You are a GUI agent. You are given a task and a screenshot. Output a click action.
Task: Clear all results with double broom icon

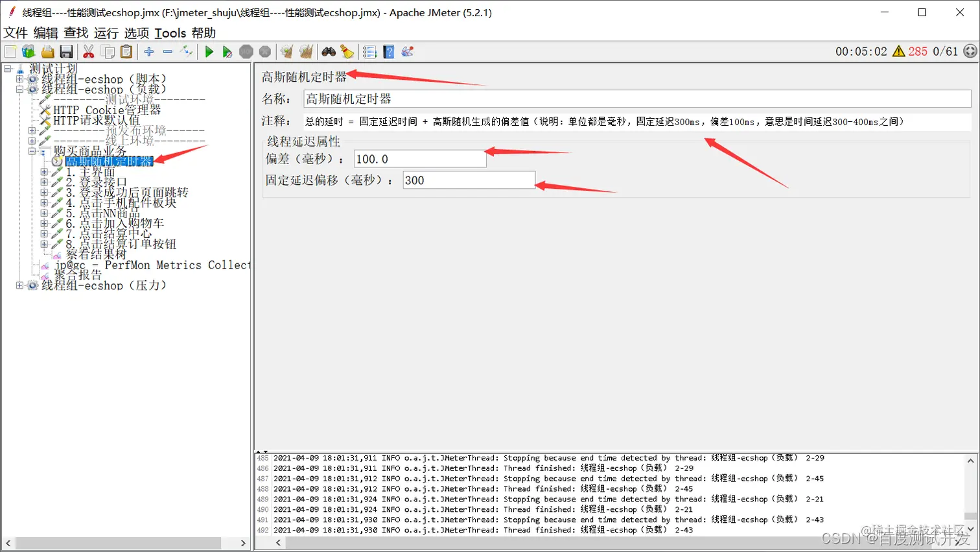point(306,52)
